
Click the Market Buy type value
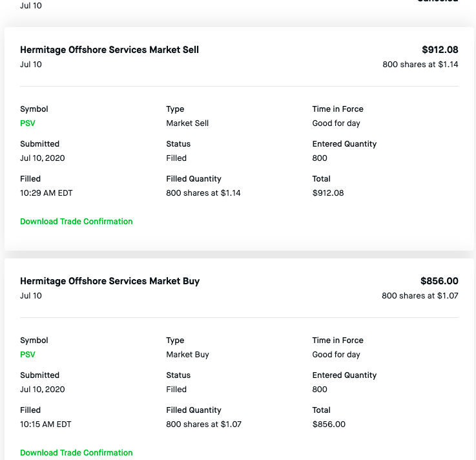[187, 355]
